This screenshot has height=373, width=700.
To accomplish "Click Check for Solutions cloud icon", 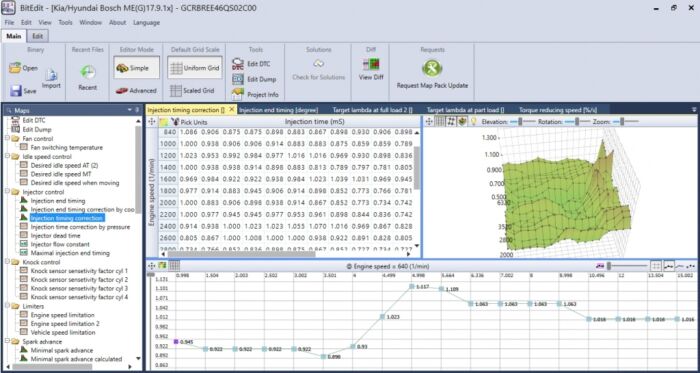I will 319,64.
